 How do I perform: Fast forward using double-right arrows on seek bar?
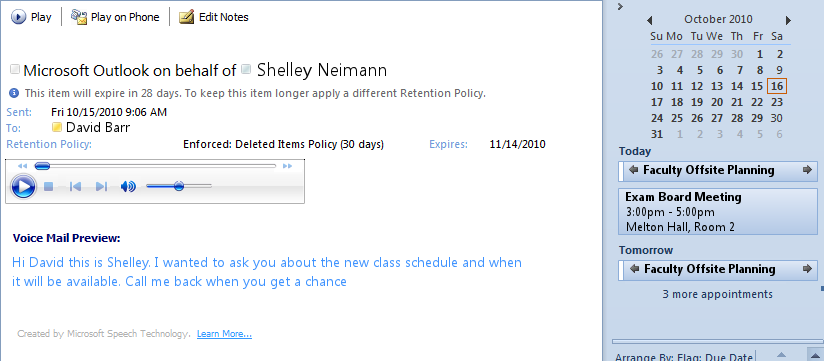287,166
